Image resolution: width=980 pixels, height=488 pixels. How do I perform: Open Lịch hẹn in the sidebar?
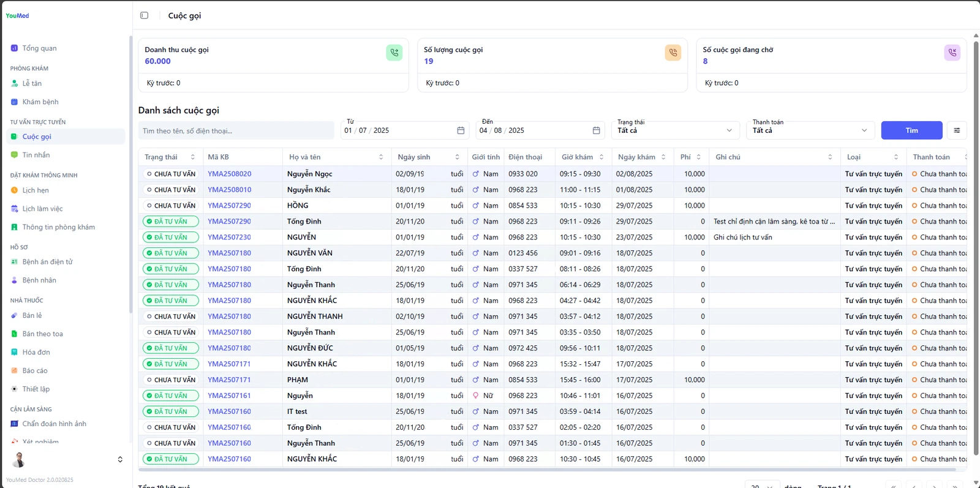tap(36, 190)
